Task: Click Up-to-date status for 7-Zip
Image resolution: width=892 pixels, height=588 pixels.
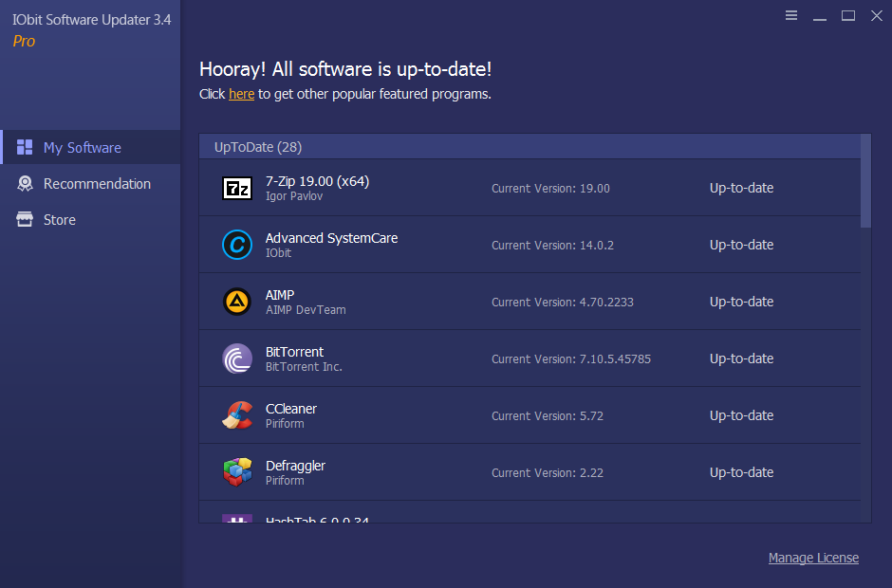Action: pos(741,188)
